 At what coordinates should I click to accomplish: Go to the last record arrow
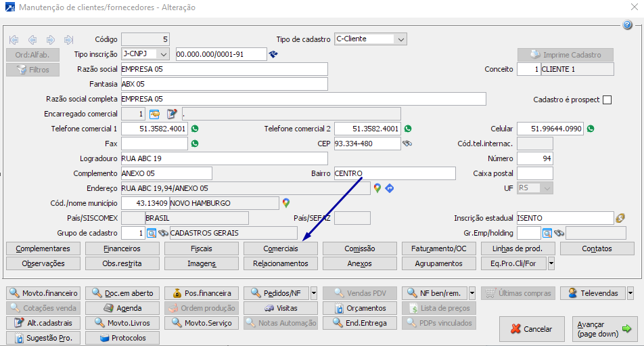click(68, 39)
